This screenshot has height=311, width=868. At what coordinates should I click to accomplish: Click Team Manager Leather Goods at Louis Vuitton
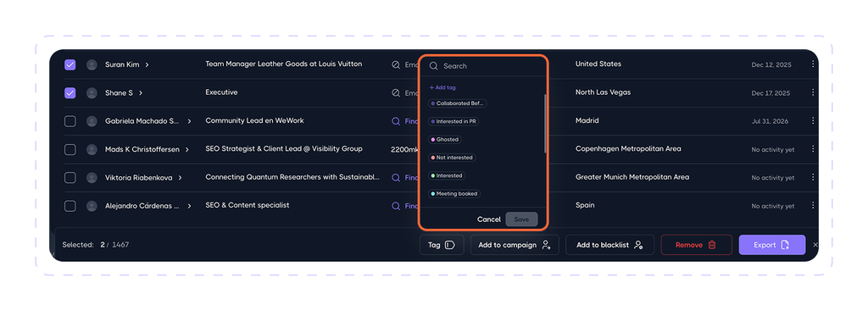(x=283, y=64)
